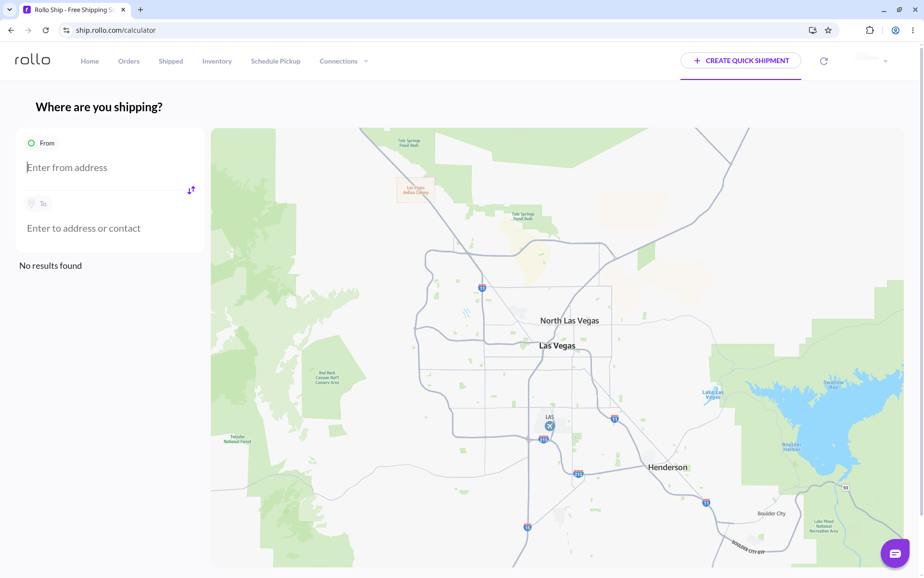Viewport: 924px width, 578px height.
Task: Open the Connections menu item
Action: pos(338,61)
